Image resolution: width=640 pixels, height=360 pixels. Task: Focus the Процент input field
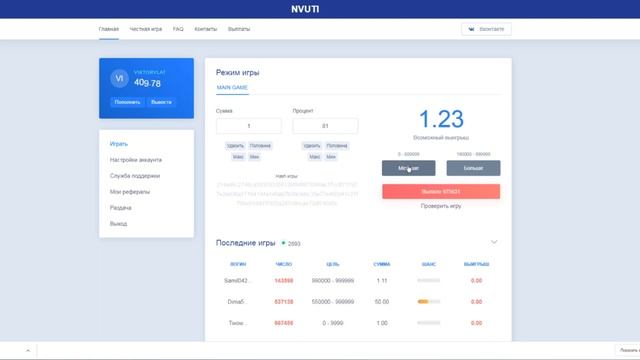325,126
